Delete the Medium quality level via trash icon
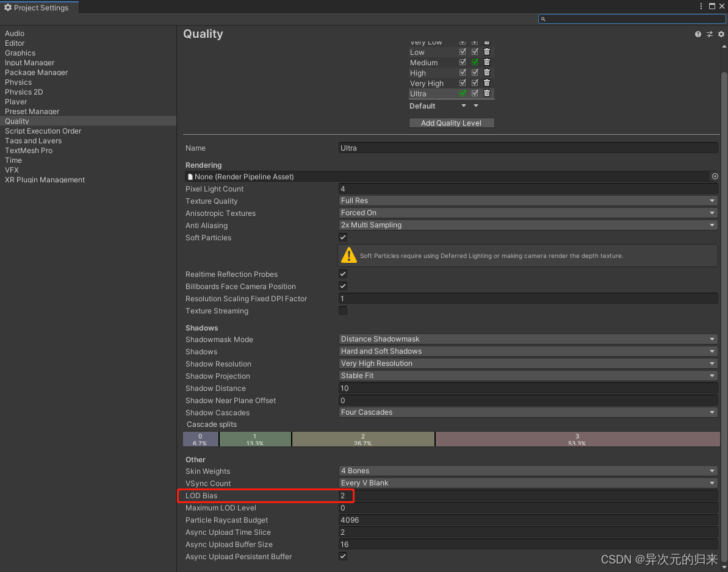728x572 pixels. (486, 62)
